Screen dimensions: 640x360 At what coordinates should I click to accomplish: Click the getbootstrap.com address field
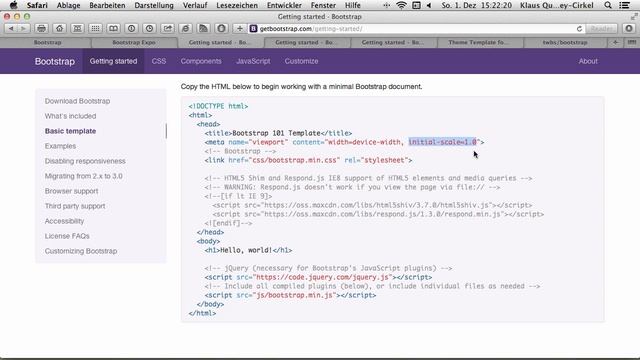tap(412, 29)
